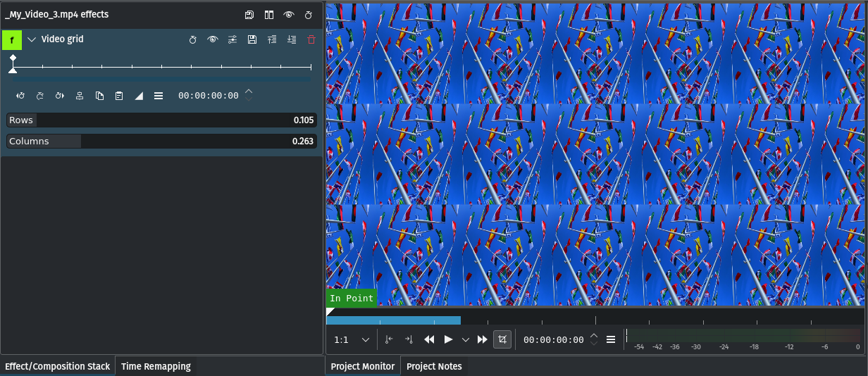
Task: Toggle Video grid effect visibility eye
Action: (213, 40)
